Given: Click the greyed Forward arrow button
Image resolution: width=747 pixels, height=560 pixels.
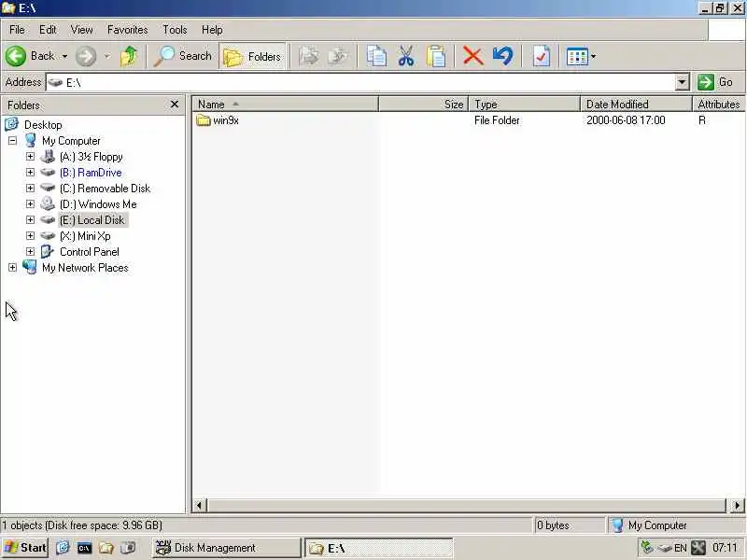Looking at the screenshot, I should coord(86,56).
